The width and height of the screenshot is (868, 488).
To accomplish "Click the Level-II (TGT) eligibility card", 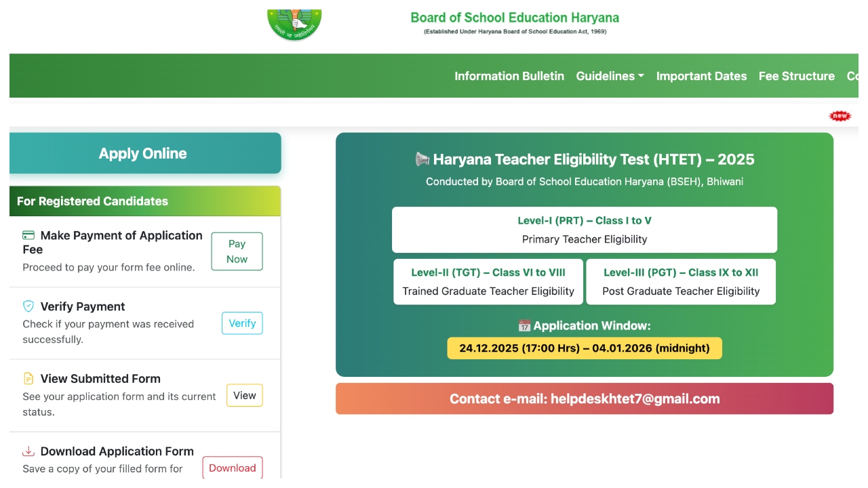I will (488, 281).
